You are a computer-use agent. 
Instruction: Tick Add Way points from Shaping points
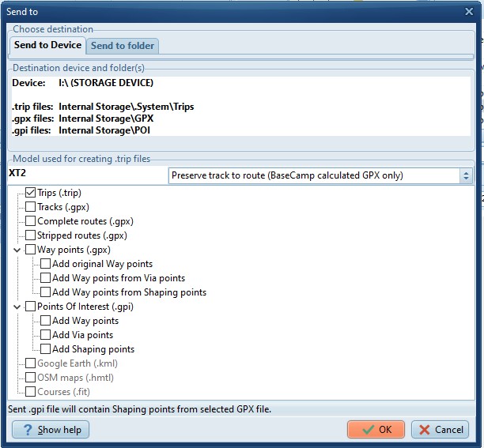[x=45, y=292]
